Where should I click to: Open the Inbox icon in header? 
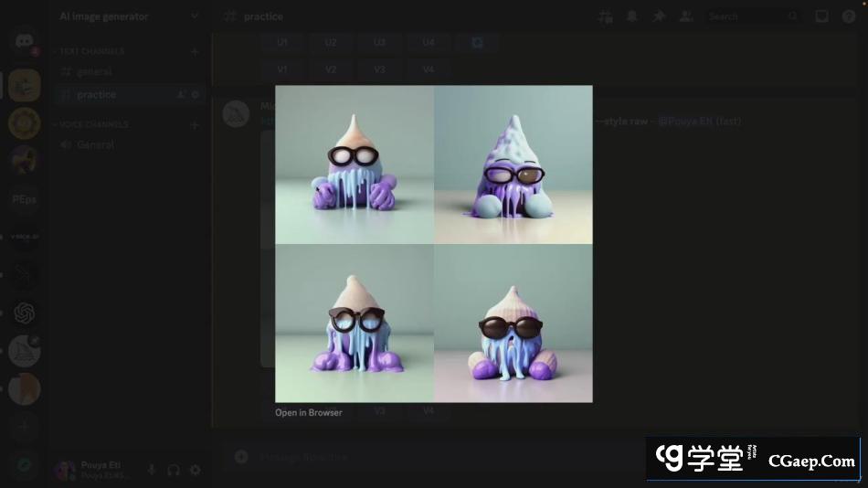pos(821,16)
